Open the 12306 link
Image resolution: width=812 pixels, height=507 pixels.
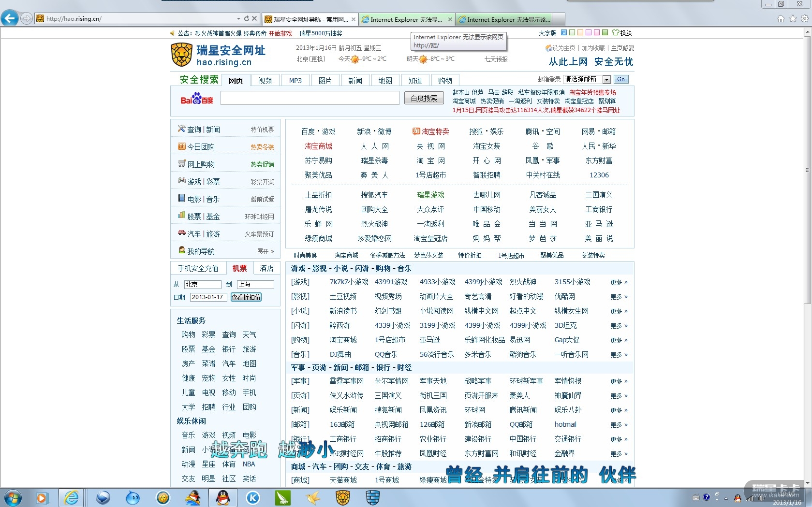[x=599, y=175]
